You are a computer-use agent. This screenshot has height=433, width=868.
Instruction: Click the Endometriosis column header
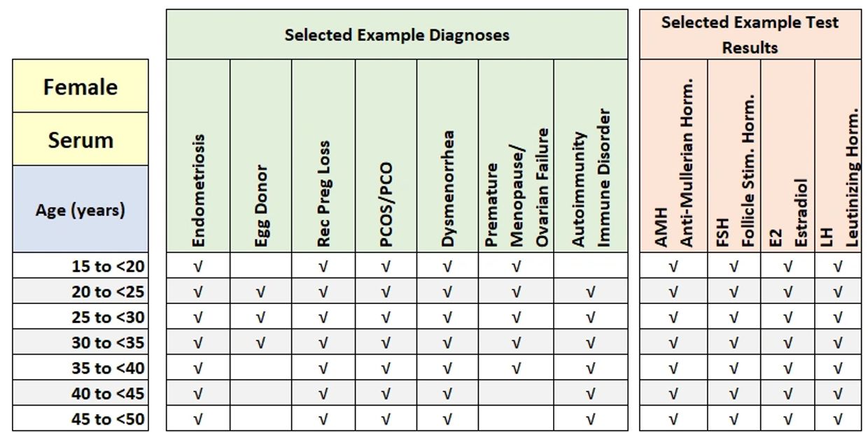[x=198, y=191]
